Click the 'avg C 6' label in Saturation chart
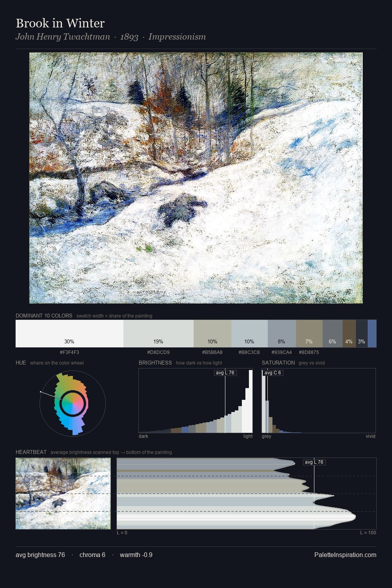The height and width of the screenshot is (588, 392). click(x=273, y=373)
